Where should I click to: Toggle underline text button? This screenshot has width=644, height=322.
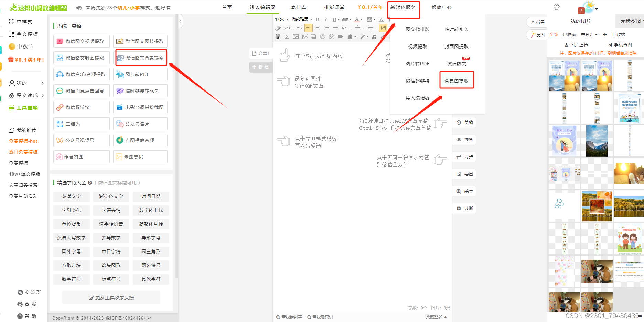(334, 19)
